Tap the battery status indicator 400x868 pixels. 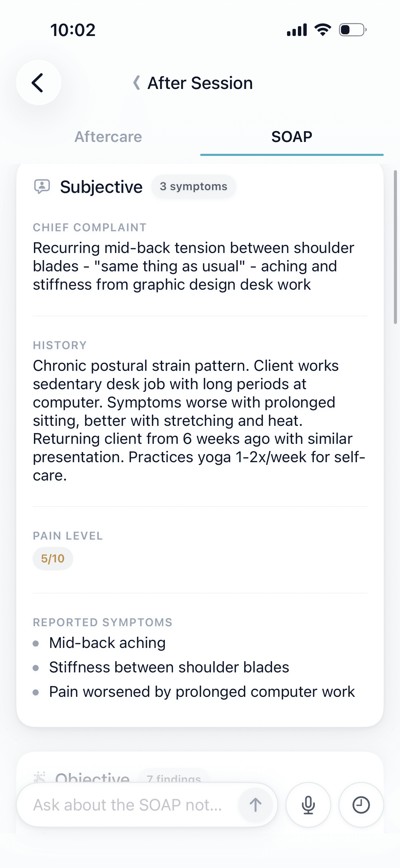pos(353,30)
